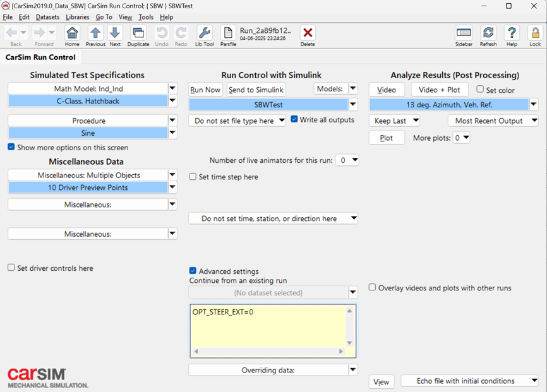This screenshot has width=547, height=392.
Task: Expand Overriding data: dropdown
Action: 353,370
